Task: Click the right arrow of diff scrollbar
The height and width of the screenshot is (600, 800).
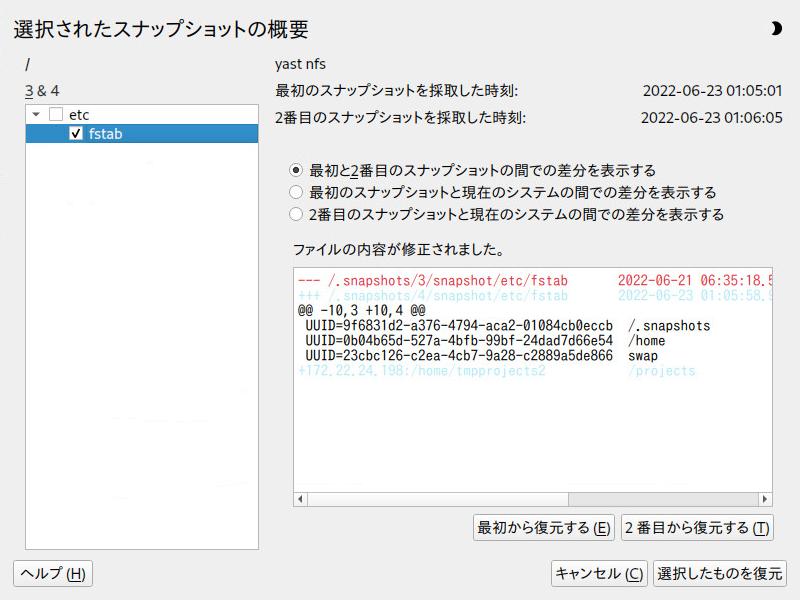Action: (x=766, y=499)
